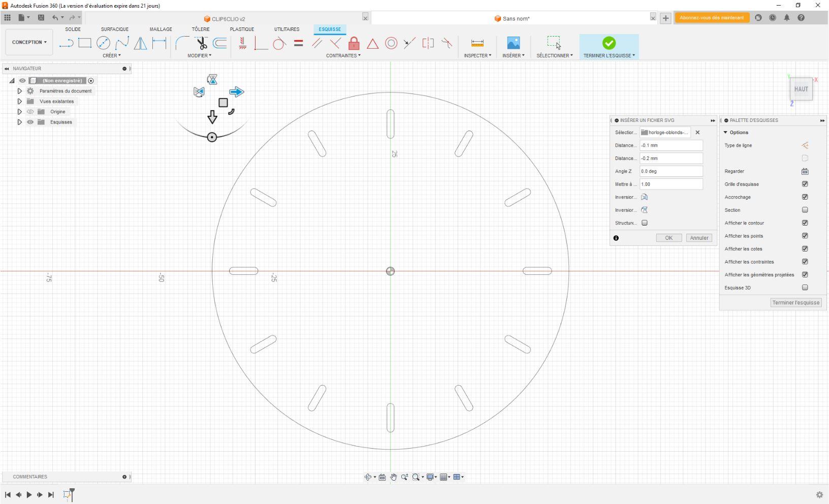Apply the Fix/Unfix padlock constraint

pyautogui.click(x=354, y=44)
